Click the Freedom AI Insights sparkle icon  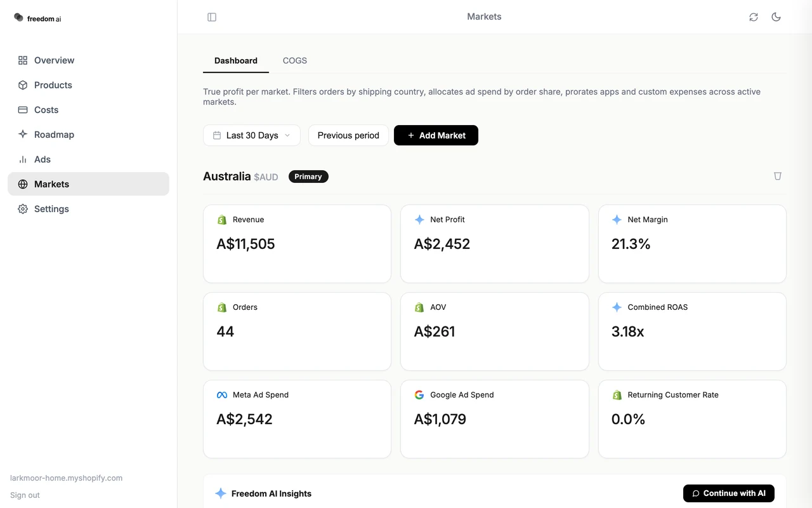click(221, 493)
